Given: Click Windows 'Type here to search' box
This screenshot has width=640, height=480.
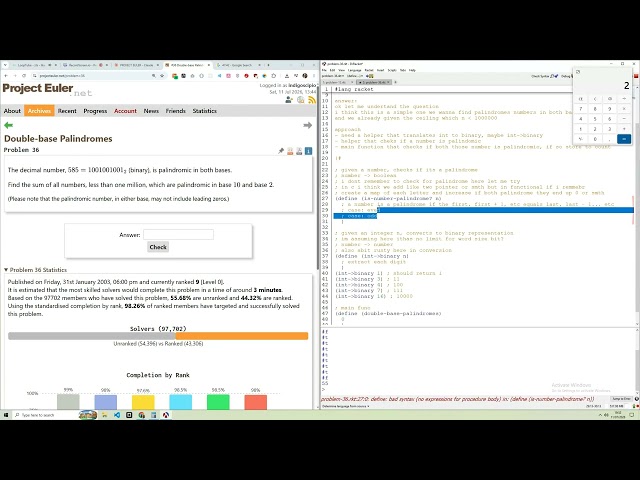Looking at the screenshot, I should click(45, 415).
